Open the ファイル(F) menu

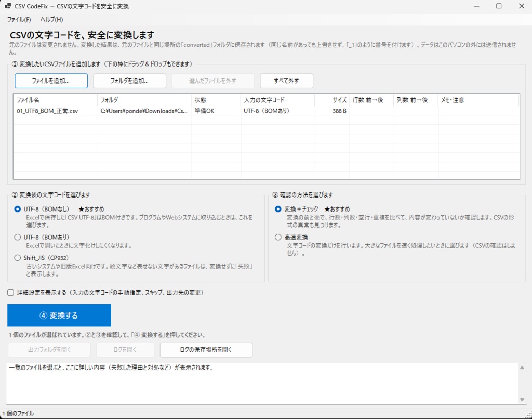(19, 20)
